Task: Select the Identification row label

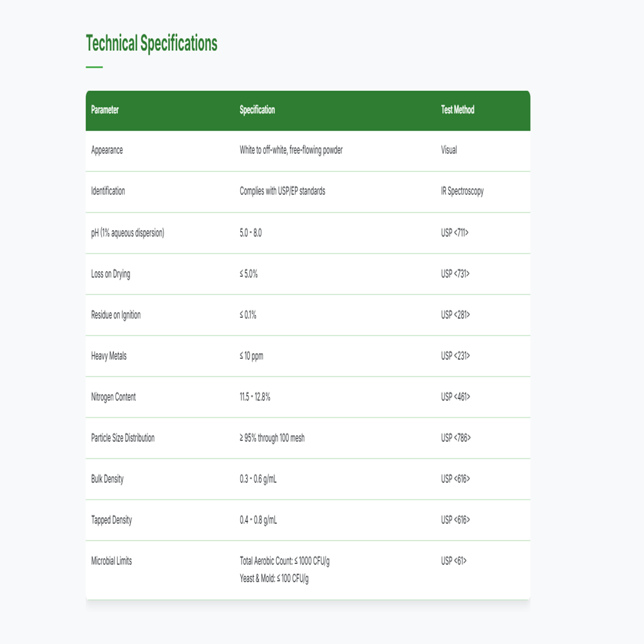Action: click(108, 191)
